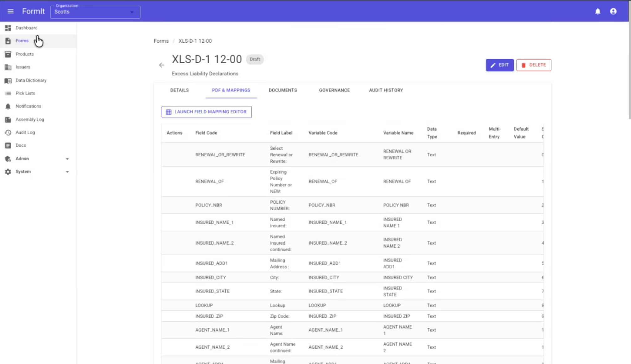
Task: Open the Audit History tab
Action: click(386, 90)
